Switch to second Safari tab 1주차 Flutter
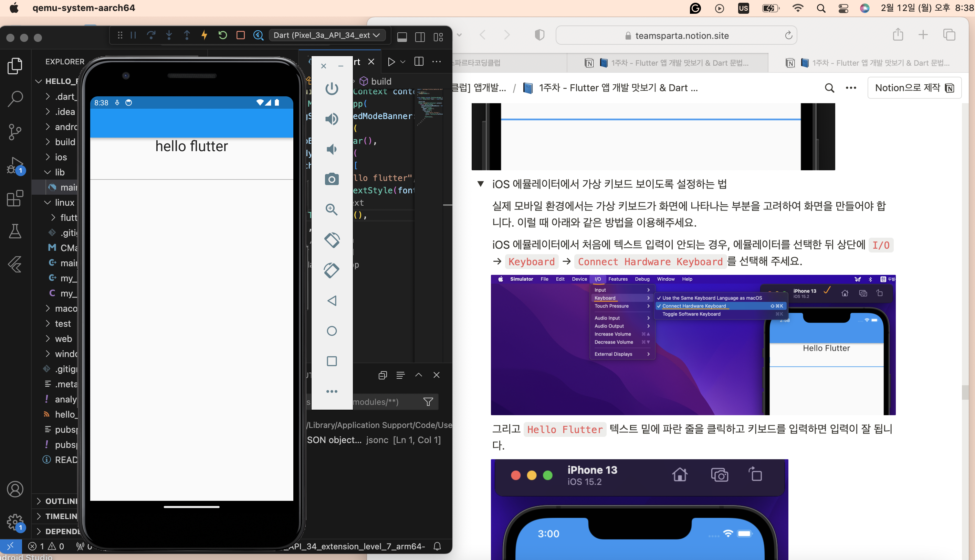The height and width of the screenshot is (560, 975). 667,63
